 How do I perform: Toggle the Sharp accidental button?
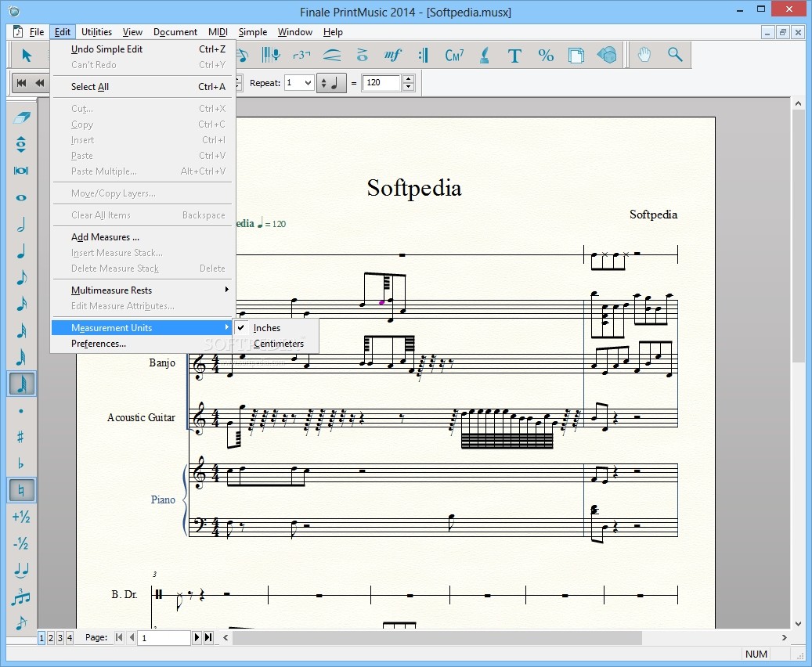coord(21,437)
